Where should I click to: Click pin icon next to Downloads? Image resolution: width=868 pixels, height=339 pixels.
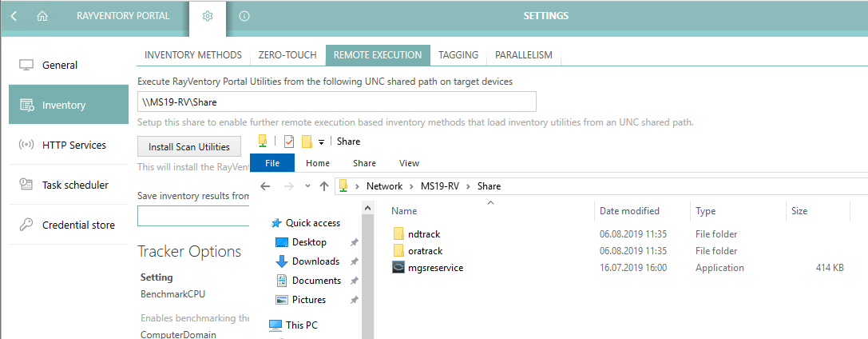pos(355,261)
